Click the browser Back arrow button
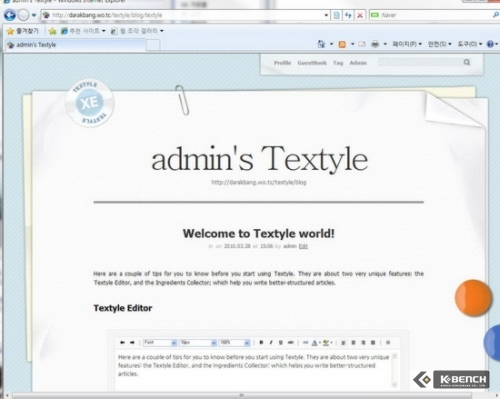Screen dimensions: 500x399 tap(9, 15)
